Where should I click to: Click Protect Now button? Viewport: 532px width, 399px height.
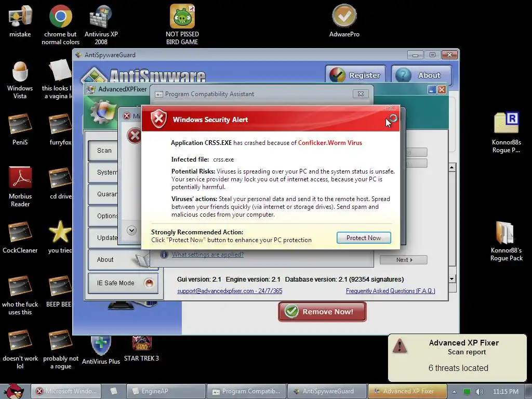[x=364, y=237]
